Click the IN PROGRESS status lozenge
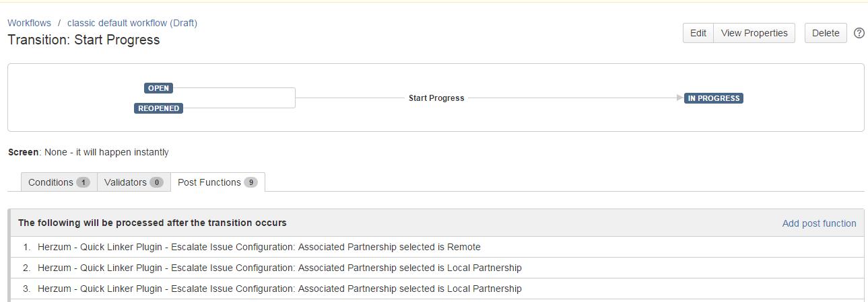The image size is (868, 302). pyautogui.click(x=714, y=98)
